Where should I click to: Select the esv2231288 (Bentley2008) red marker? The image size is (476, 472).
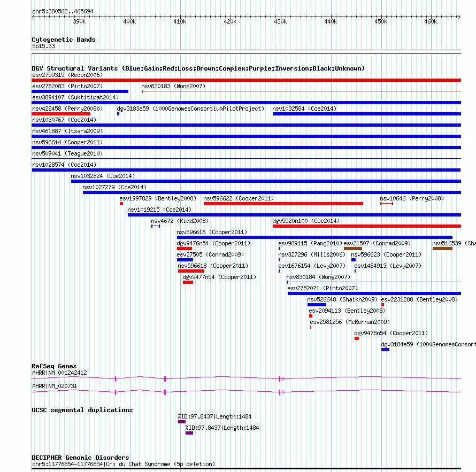(x=382, y=305)
